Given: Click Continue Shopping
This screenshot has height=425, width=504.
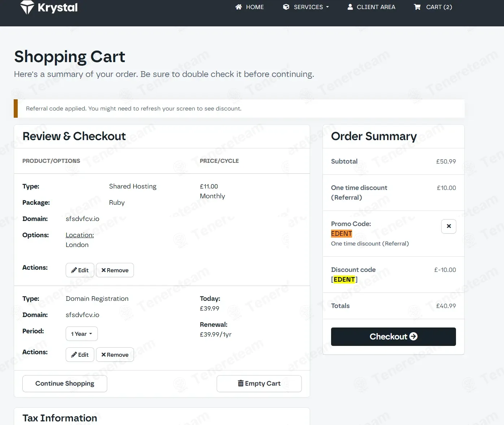Looking at the screenshot, I should click(x=65, y=383).
